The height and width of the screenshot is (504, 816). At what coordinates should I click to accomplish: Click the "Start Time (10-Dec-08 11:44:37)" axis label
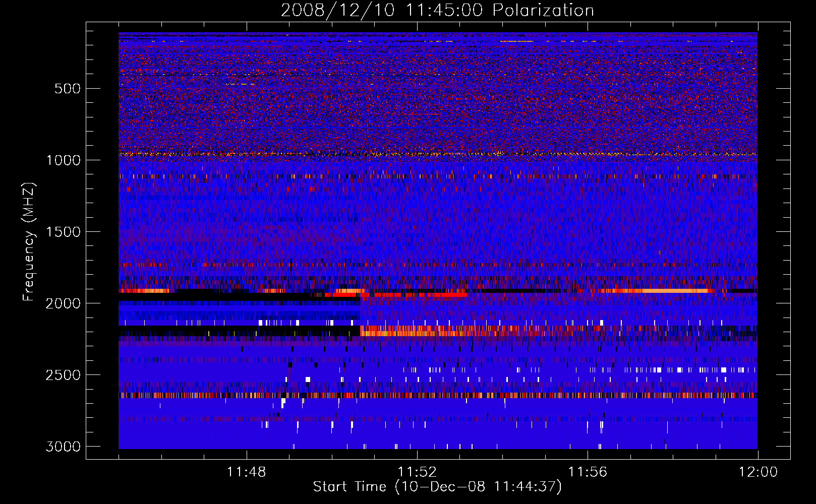click(437, 487)
